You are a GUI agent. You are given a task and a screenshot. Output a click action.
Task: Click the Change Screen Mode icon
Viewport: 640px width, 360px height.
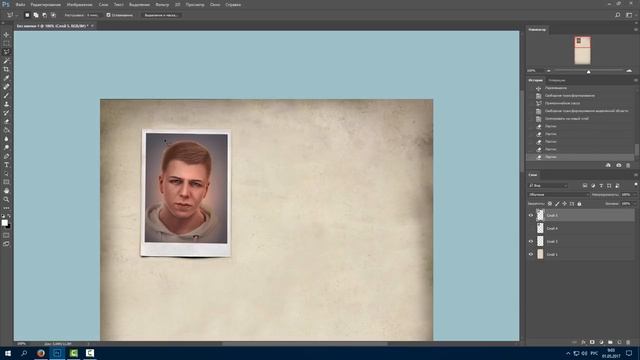click(6, 244)
